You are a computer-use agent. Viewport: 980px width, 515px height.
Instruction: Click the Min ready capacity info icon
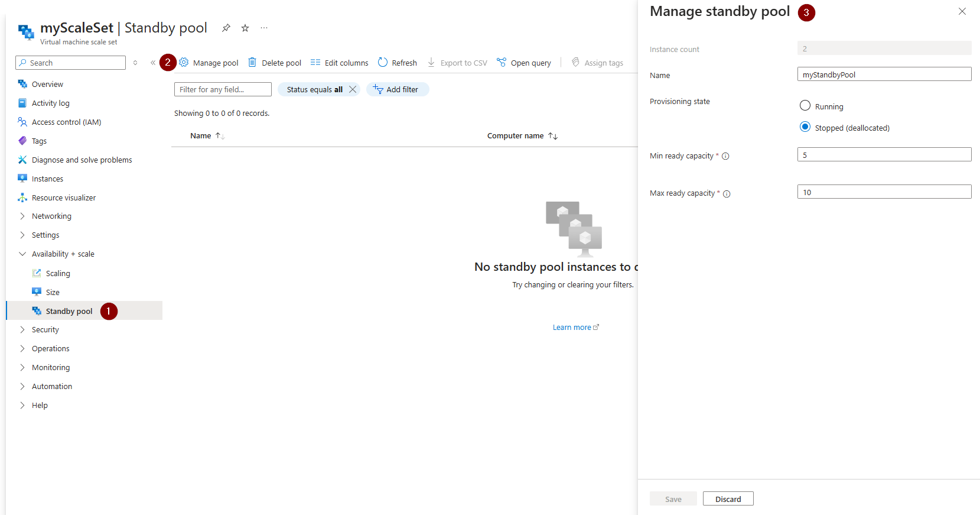[x=726, y=156]
